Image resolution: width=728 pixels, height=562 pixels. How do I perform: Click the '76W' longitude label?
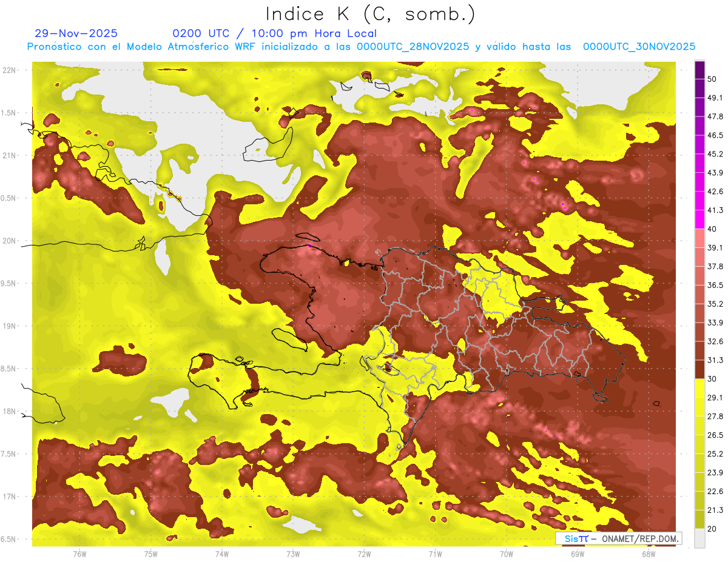(x=79, y=554)
